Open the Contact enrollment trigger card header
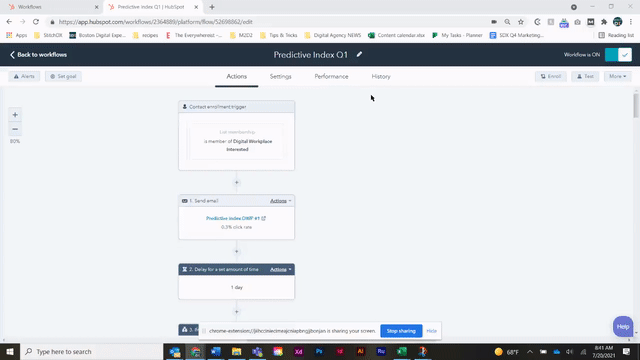This screenshot has height=360, width=640. tap(236, 107)
